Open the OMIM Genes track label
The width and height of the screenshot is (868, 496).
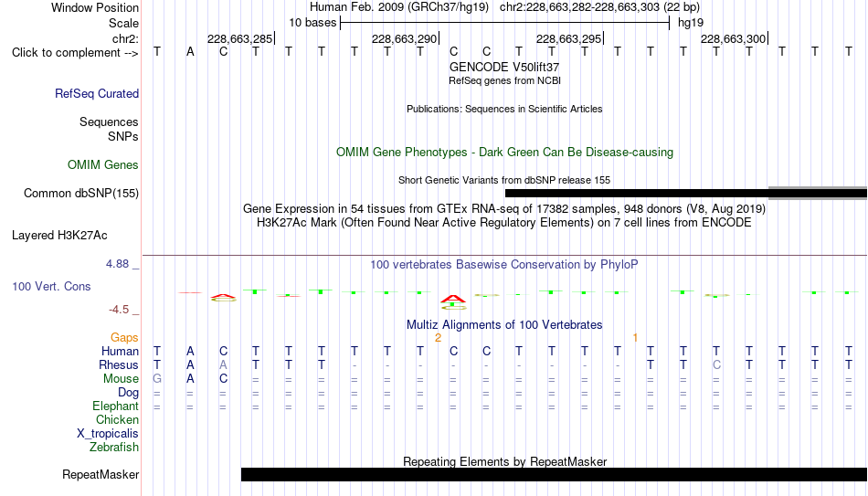point(102,165)
